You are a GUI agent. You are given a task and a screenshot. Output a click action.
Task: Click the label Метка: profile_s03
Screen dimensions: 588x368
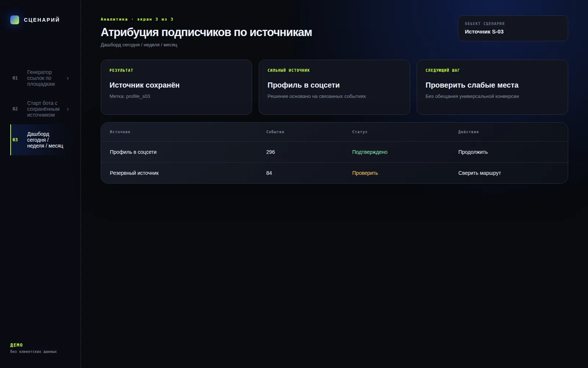click(130, 96)
